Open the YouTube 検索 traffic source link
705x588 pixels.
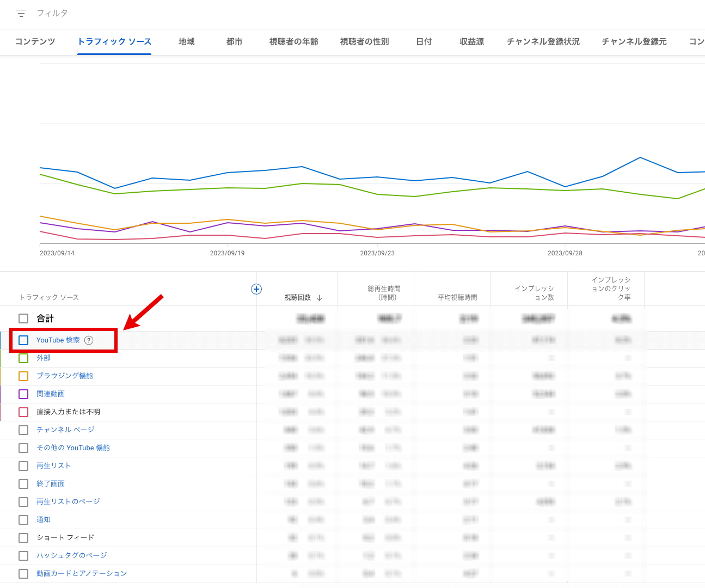coord(58,340)
